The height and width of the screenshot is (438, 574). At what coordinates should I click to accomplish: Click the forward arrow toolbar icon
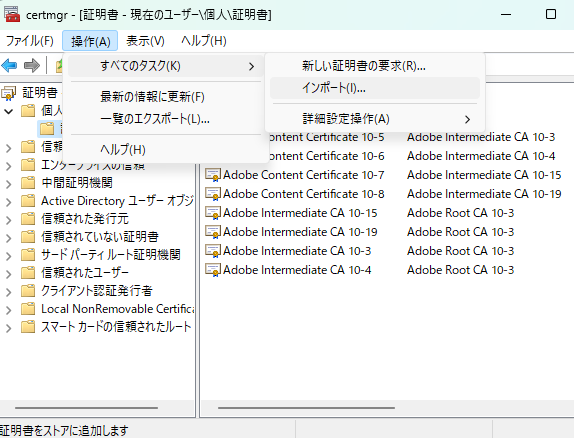coord(31,66)
